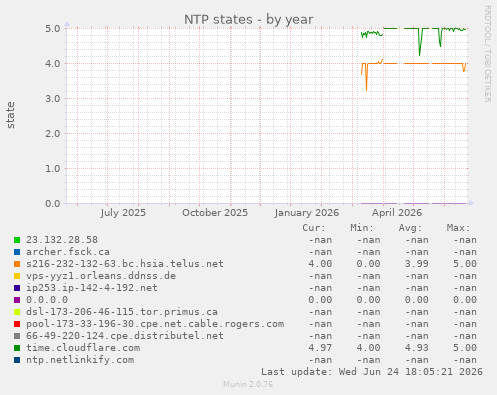Click the April 2026 x-axis label
Image resolution: width=497 pixels, height=395 pixels.
(x=397, y=213)
